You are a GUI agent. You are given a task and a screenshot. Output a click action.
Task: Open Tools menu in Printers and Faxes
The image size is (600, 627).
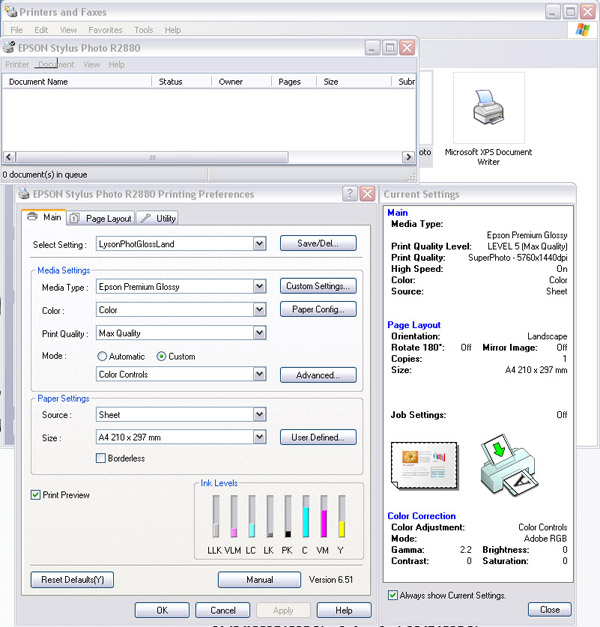tap(144, 30)
